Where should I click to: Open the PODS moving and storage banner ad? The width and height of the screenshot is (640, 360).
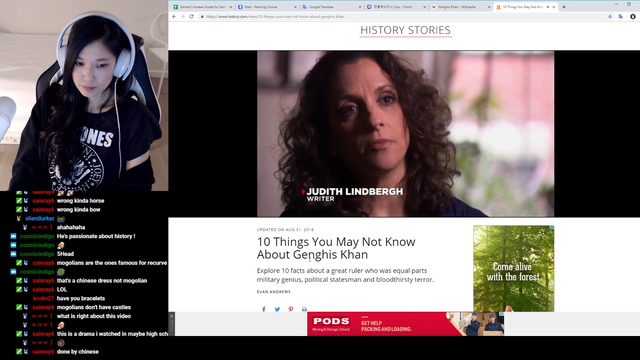point(405,324)
